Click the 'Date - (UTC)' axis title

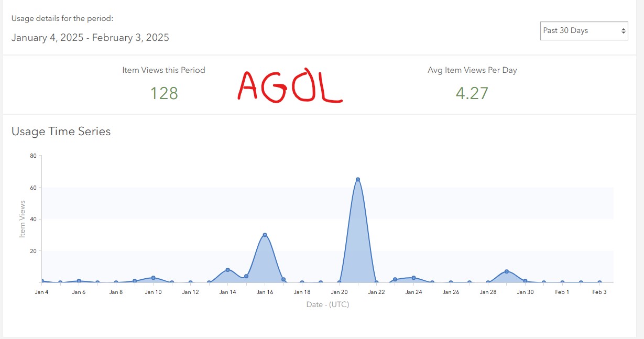[x=328, y=304]
